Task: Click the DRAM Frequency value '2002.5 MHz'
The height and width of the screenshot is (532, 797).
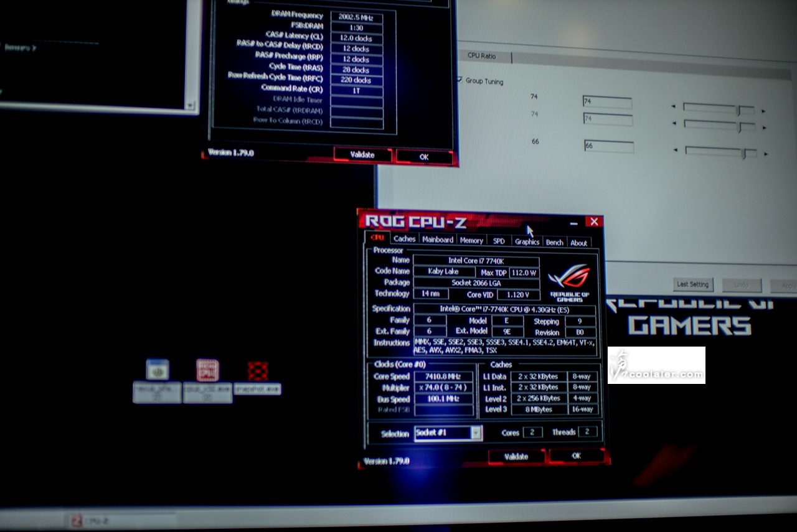Action: (357, 17)
